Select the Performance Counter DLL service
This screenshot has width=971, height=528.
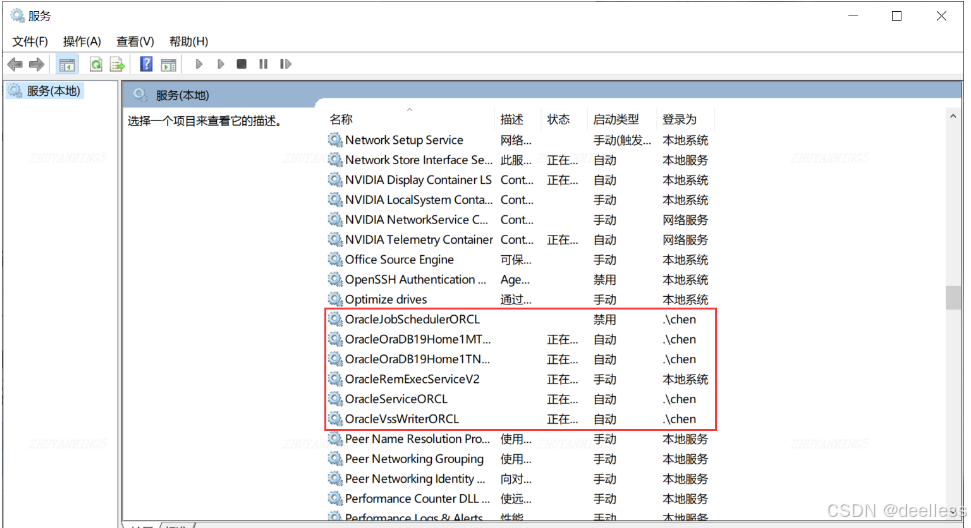tap(417, 498)
